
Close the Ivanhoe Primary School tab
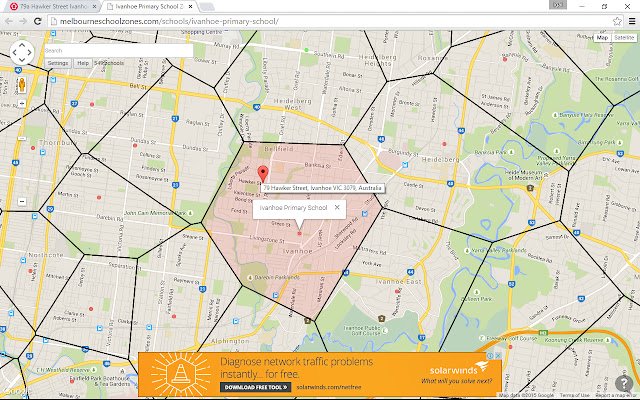191,7
